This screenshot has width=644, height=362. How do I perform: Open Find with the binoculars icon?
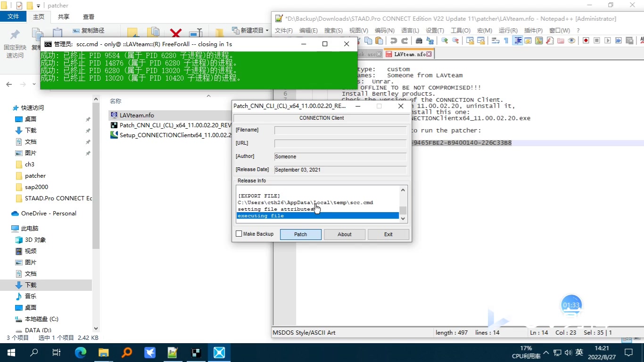419,41
